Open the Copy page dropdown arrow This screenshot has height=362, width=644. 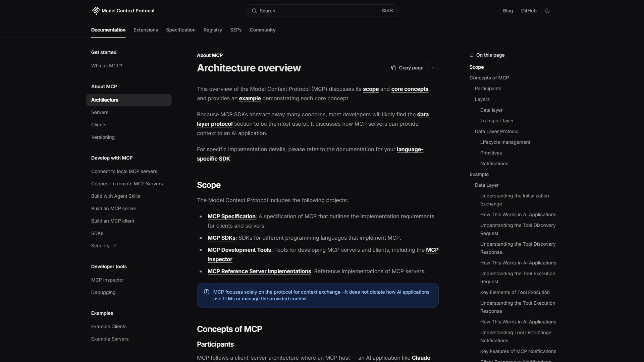click(x=433, y=68)
